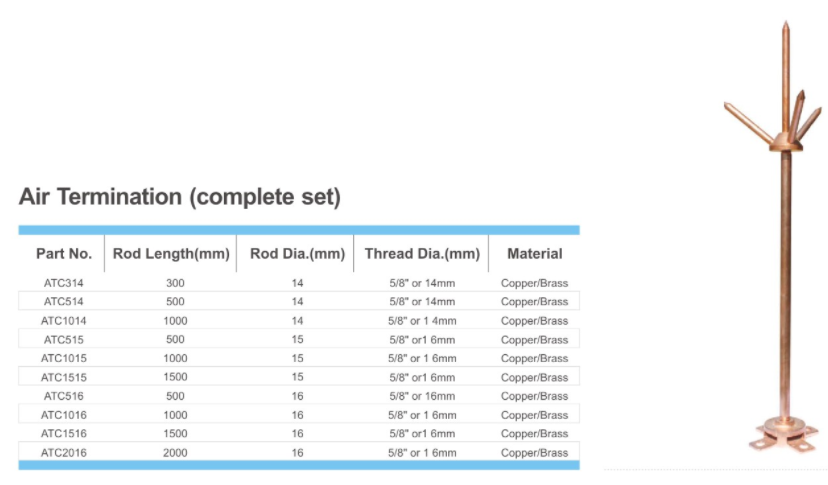Click the ATC1014 part number cell

pyautogui.click(x=62, y=321)
